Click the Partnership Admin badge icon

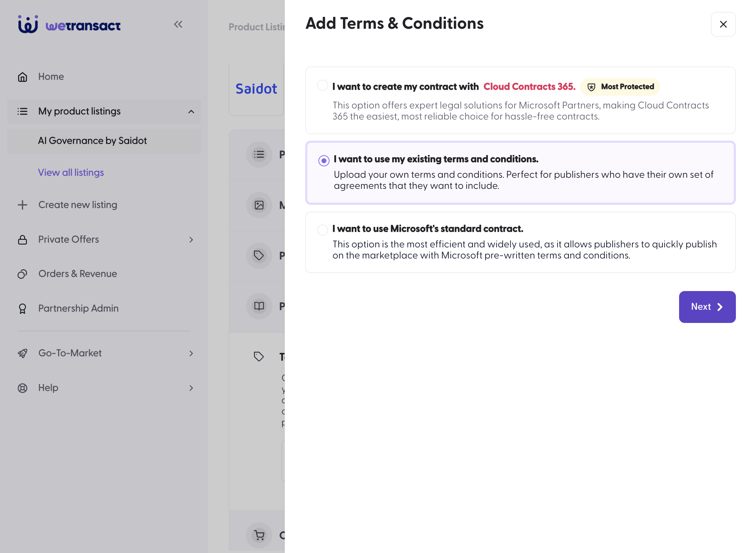click(23, 308)
